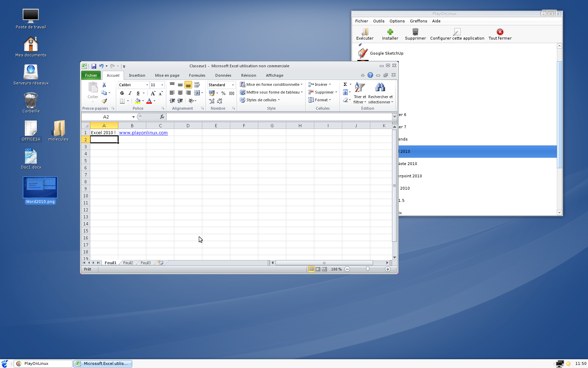588x368 pixels.
Task: Toggle italic formatting
Action: point(130,93)
